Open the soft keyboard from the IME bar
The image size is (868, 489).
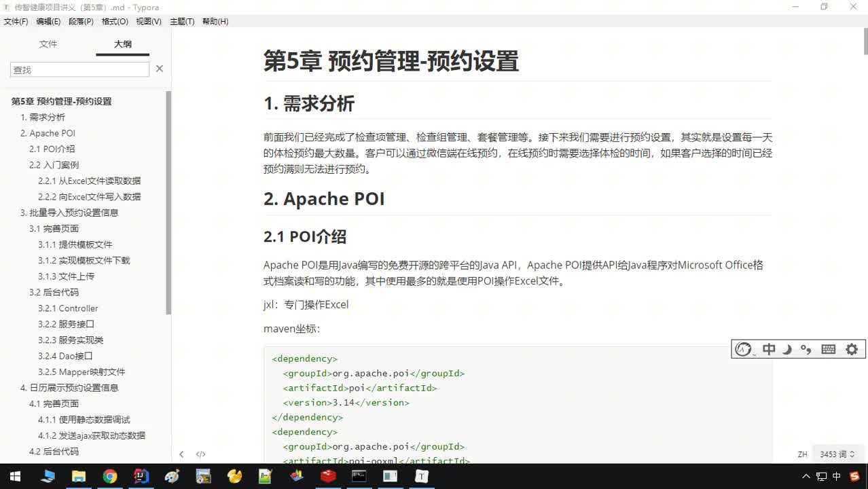pyautogui.click(x=829, y=349)
